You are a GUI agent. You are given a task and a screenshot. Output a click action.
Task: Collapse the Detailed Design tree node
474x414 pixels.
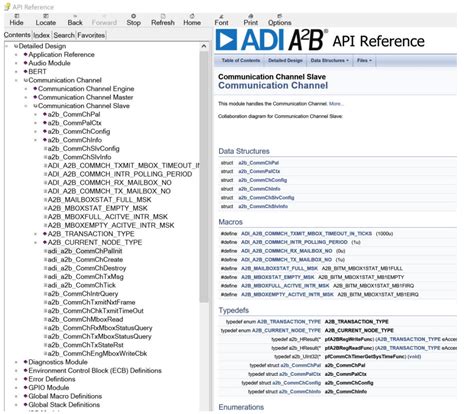coord(7,46)
